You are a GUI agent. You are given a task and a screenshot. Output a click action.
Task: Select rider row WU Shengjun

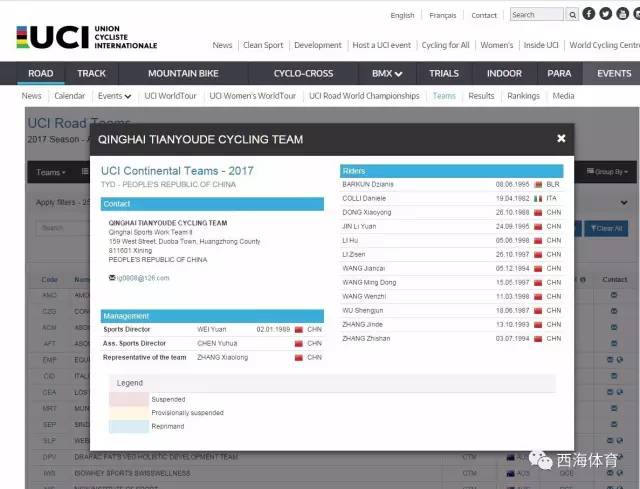click(451, 311)
